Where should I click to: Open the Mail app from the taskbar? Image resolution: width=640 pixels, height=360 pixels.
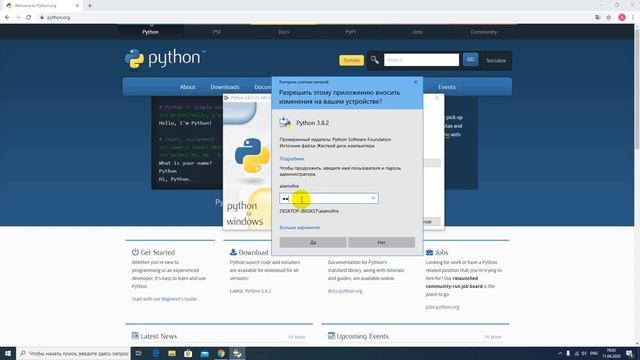click(204, 353)
